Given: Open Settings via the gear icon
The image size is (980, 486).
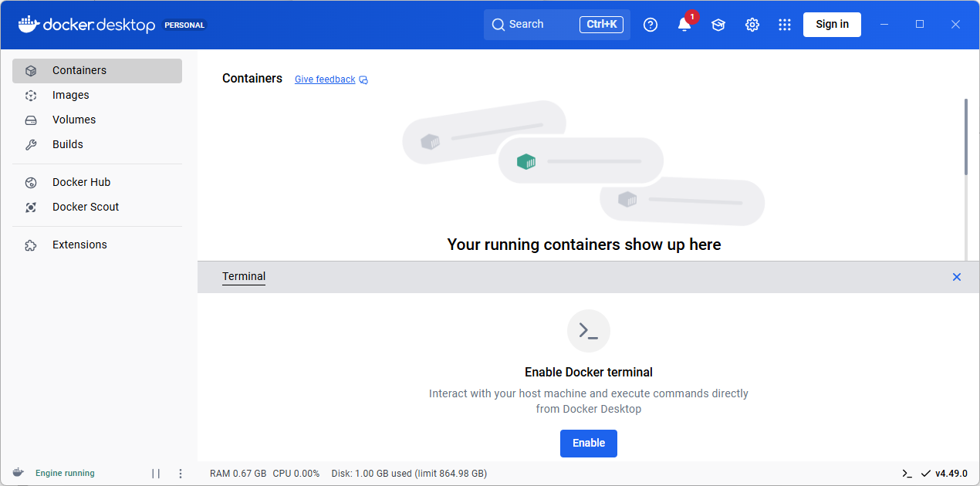Looking at the screenshot, I should (x=752, y=25).
